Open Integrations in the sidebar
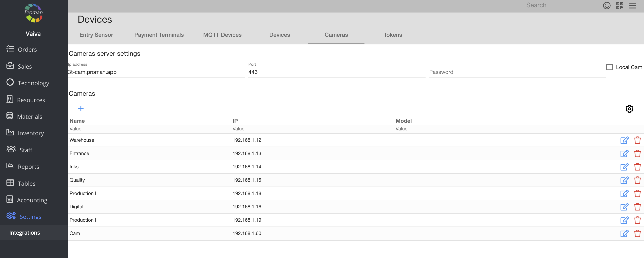644x258 pixels. [x=24, y=233]
